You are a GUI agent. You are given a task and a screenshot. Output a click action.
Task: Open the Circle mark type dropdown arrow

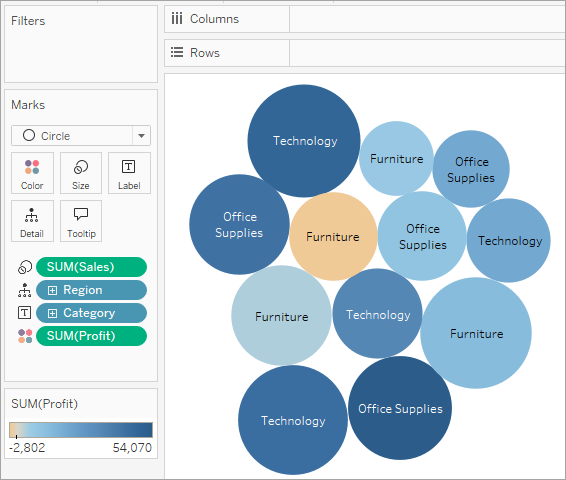[x=142, y=136]
